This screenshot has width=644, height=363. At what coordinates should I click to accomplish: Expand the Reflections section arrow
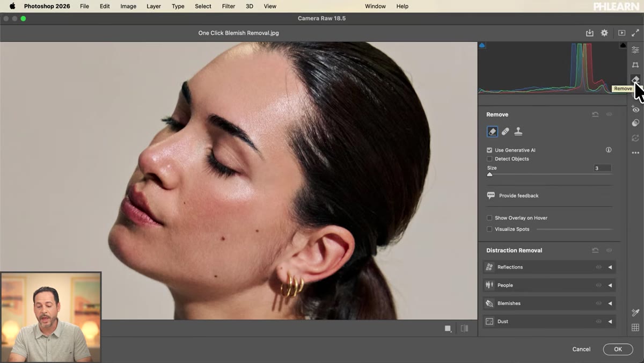(x=610, y=267)
